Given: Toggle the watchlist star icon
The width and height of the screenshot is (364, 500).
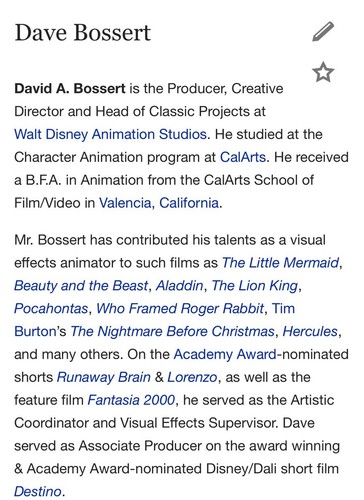Looking at the screenshot, I should click(x=323, y=72).
